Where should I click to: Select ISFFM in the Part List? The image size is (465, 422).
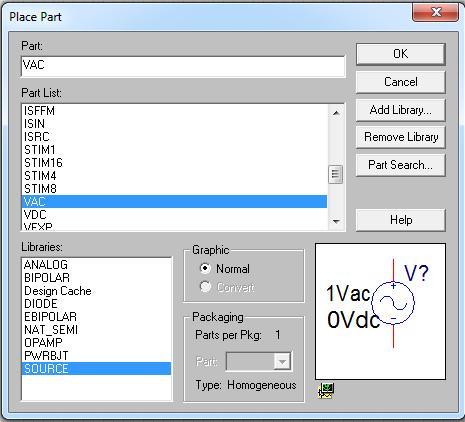pyautogui.click(x=174, y=111)
